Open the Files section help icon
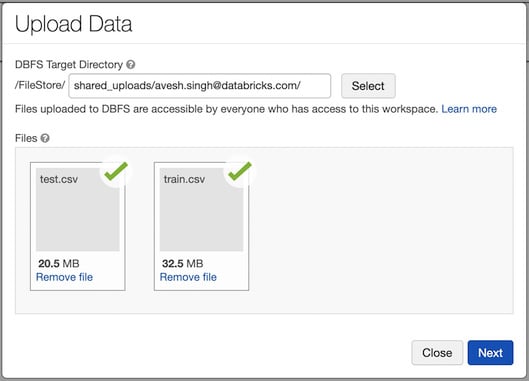Screen dimensions: 529x381 [x=45, y=138]
